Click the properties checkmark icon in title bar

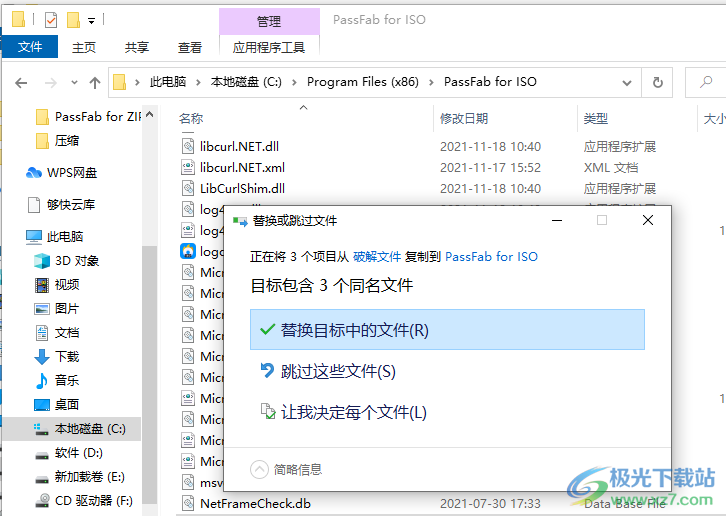pos(50,20)
